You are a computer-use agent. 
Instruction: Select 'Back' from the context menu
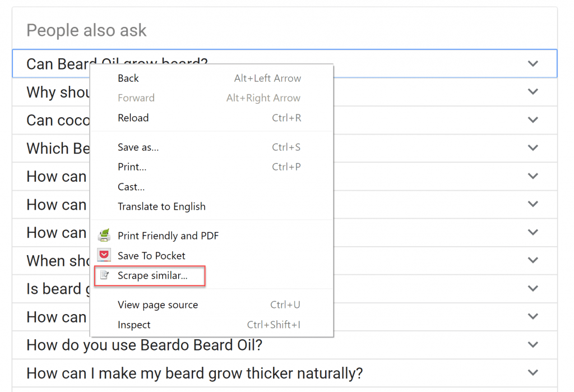click(128, 78)
